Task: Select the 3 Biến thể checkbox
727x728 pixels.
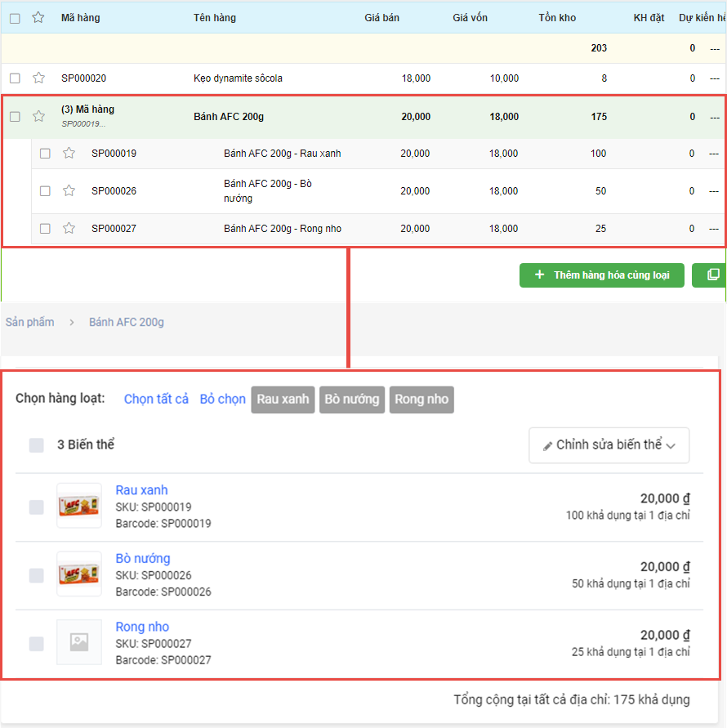Action: 36,445
